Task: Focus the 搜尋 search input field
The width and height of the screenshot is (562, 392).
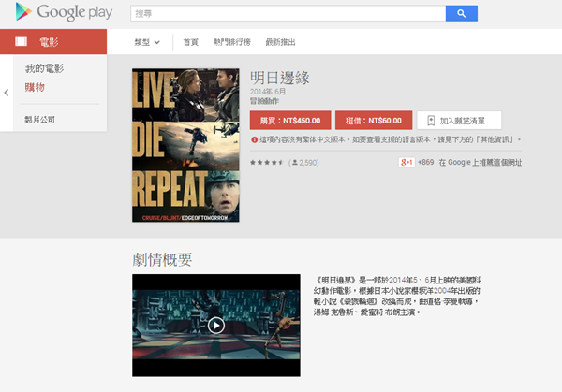Action: click(x=288, y=13)
